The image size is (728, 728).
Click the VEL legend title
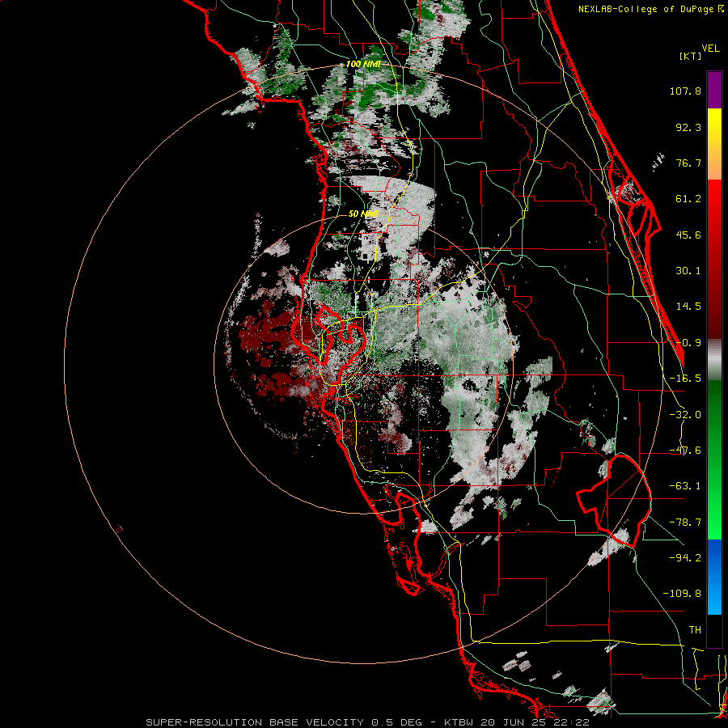coord(710,49)
